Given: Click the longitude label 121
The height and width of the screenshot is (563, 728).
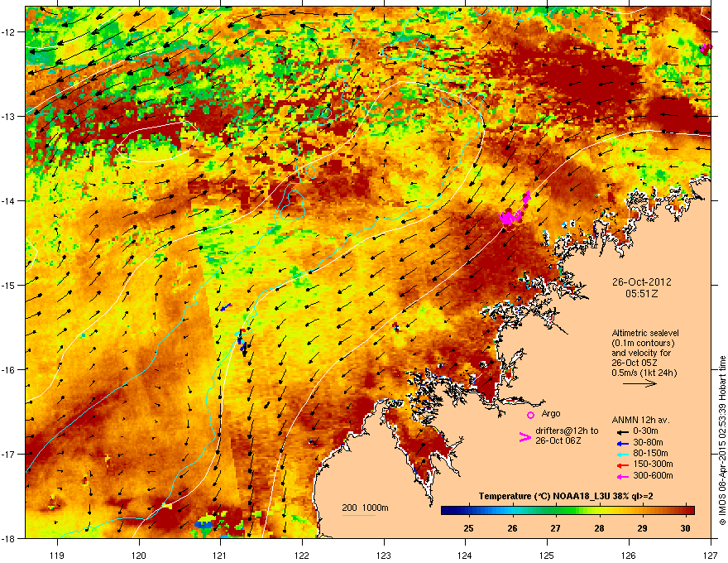Looking at the screenshot, I should pos(220,555).
